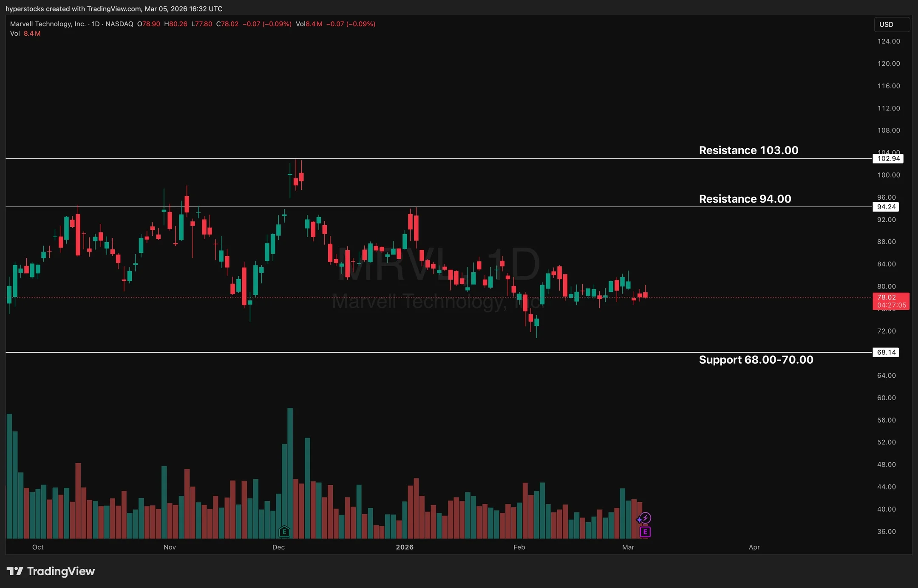This screenshot has height=588, width=918.
Task: Click the 'Mar' label on time axis
Action: click(628, 547)
